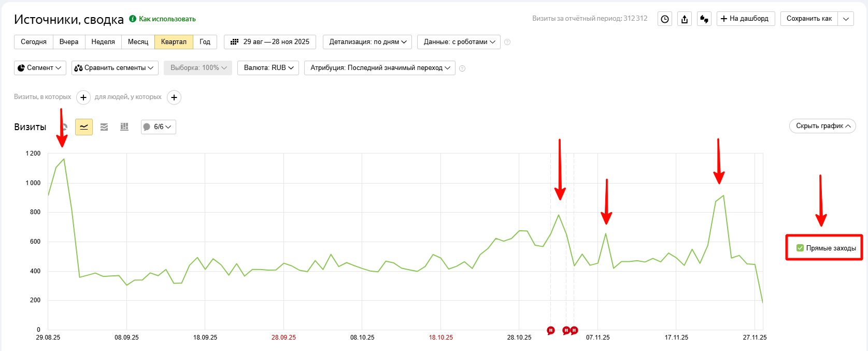Uncheck the 'Прямые заходы' checkbox
The width and height of the screenshot is (868, 351).
pos(800,248)
